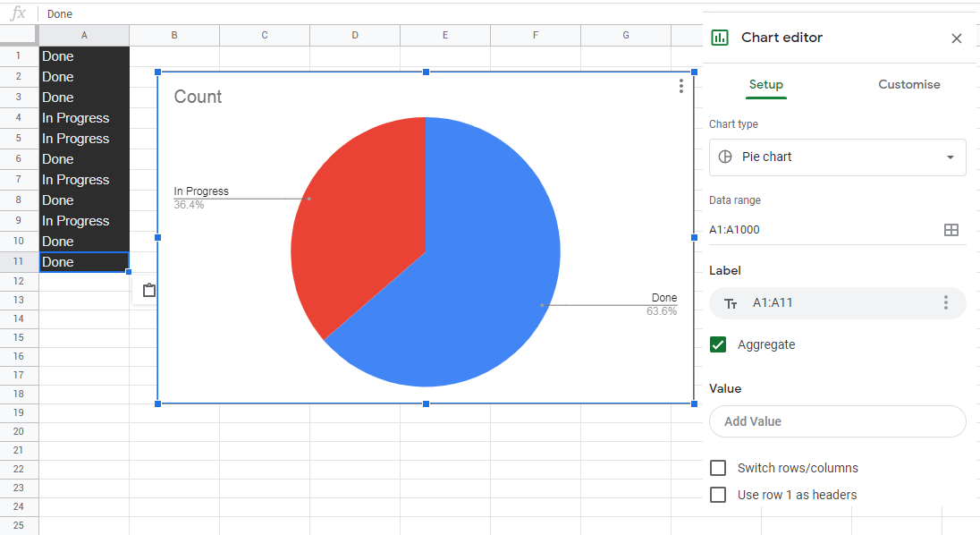Click cell A7 containing In Progress
The width and height of the screenshot is (980, 535).
click(x=84, y=180)
